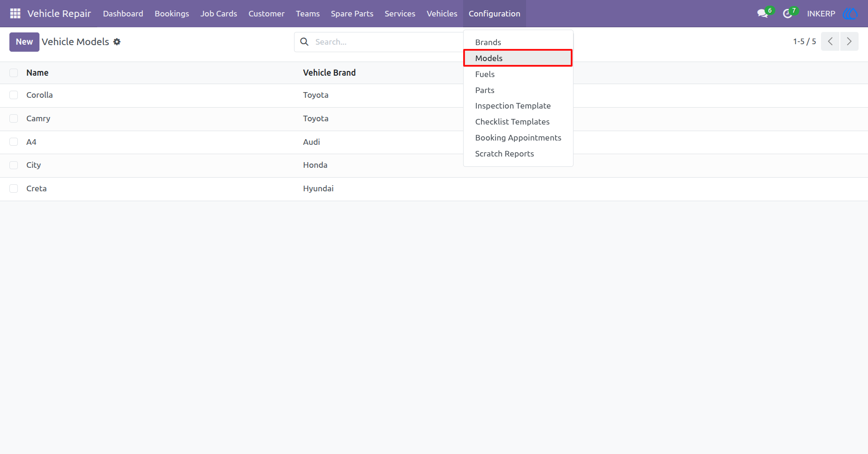This screenshot has width=868, height=454.
Task: Open Checklist Templates menu entry
Action: pos(518,122)
